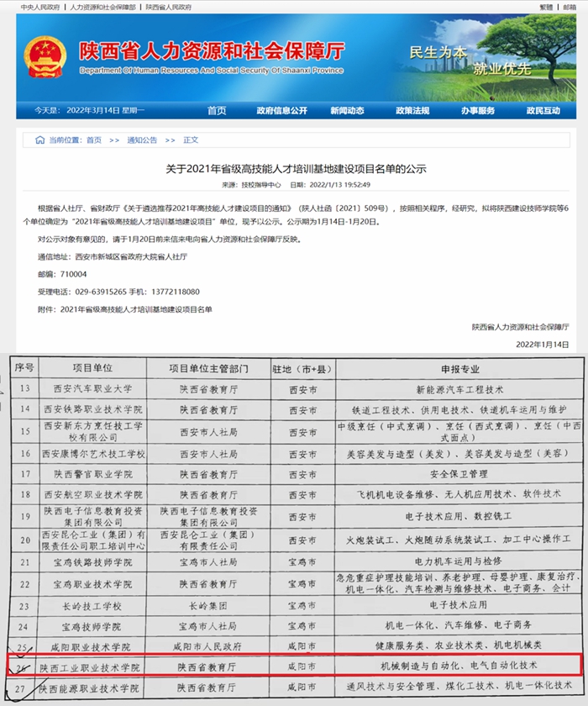Open the 陕西省人民政府 link

coord(168,6)
